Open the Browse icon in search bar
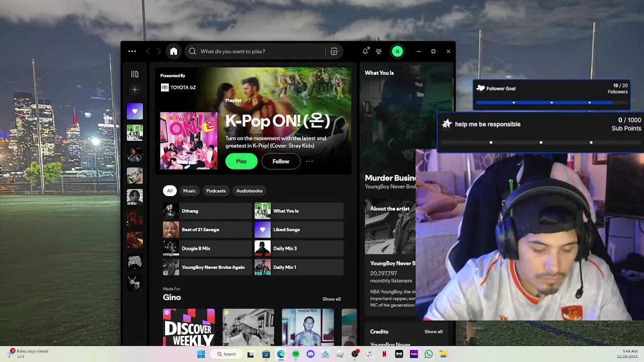Image resolution: width=644 pixels, height=362 pixels. [x=334, y=51]
